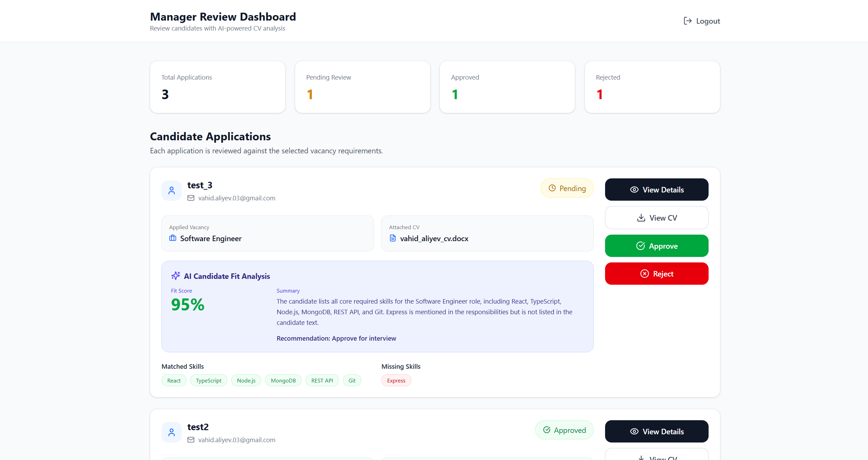Screen dimensions: 868x460
Task: Open View Details for test2
Action: [x=656, y=432]
